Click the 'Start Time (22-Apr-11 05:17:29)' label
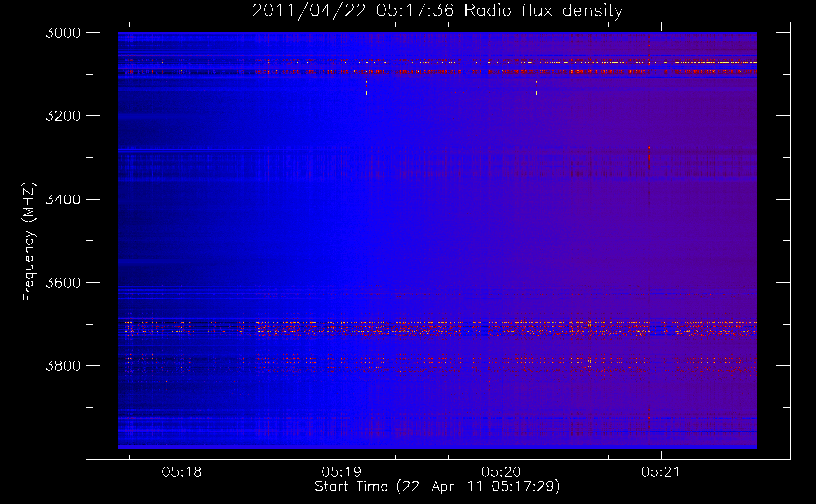This screenshot has height=504, width=816. click(x=437, y=487)
